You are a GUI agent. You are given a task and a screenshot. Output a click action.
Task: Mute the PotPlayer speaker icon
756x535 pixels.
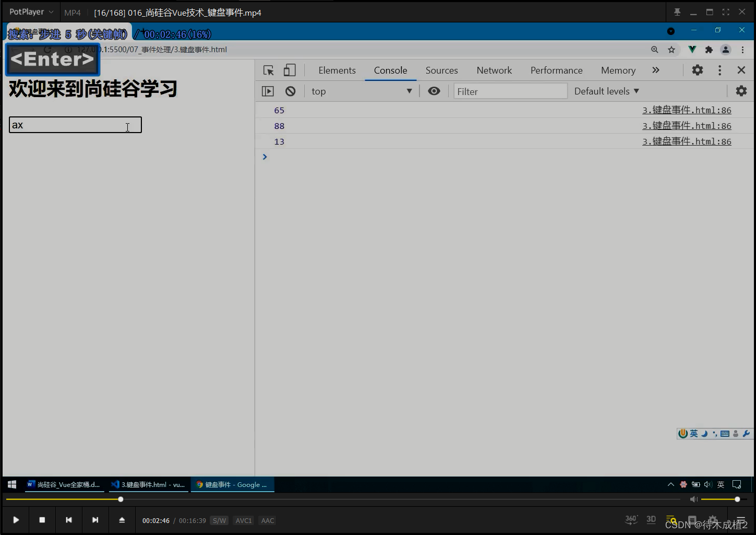click(x=694, y=500)
